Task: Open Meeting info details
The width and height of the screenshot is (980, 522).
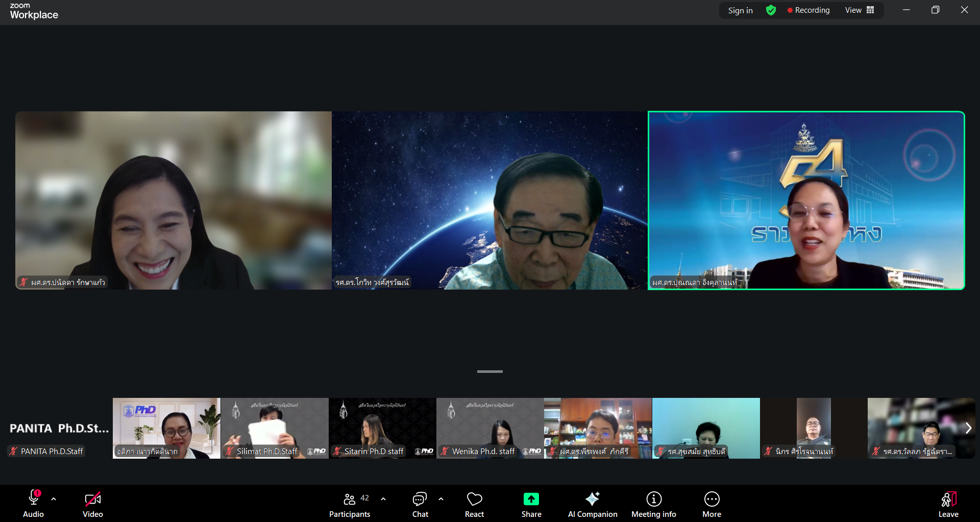Action: pos(653,504)
